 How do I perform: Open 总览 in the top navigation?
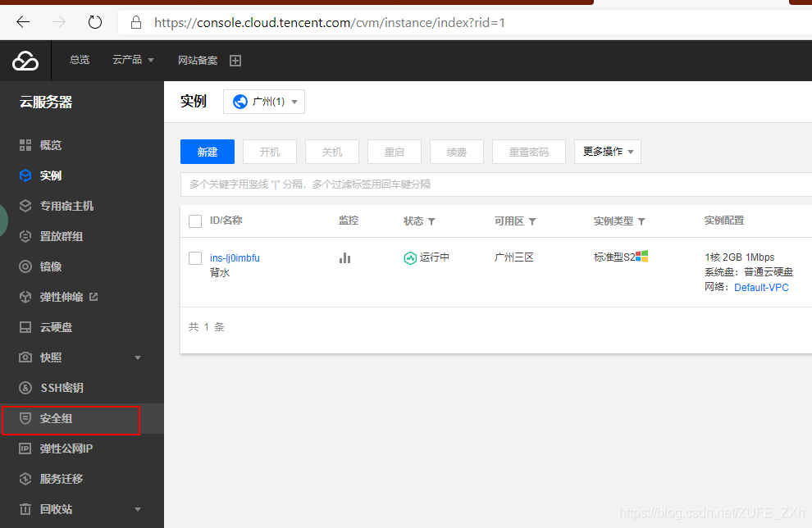pyautogui.click(x=80, y=60)
